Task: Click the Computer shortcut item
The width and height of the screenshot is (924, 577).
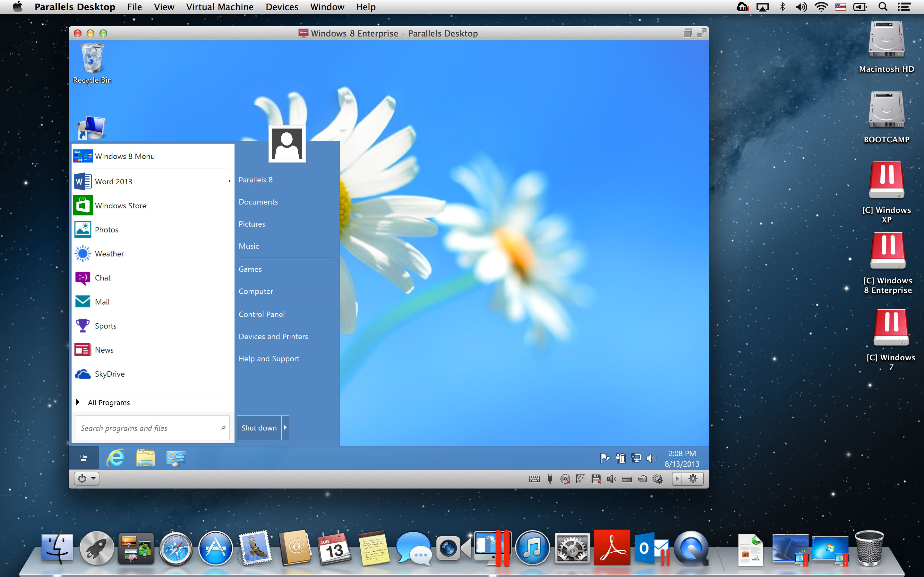Action: [255, 291]
